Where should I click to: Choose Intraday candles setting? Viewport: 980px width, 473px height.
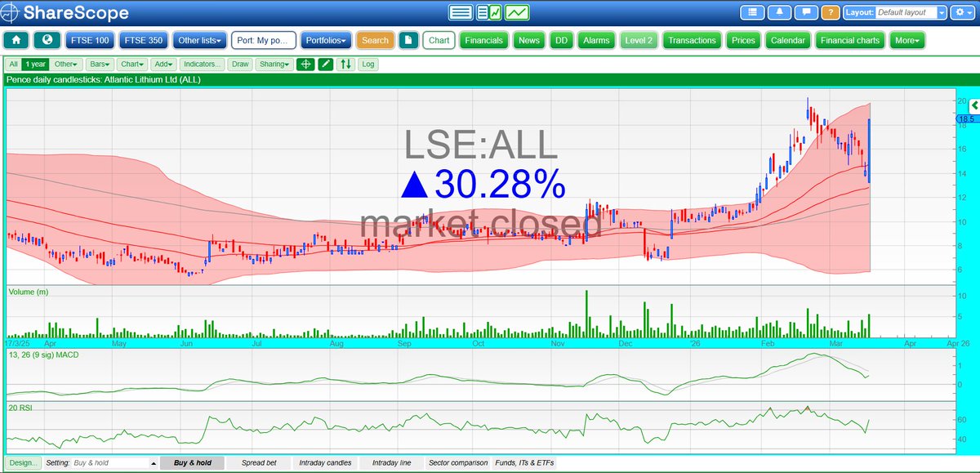coord(326,462)
